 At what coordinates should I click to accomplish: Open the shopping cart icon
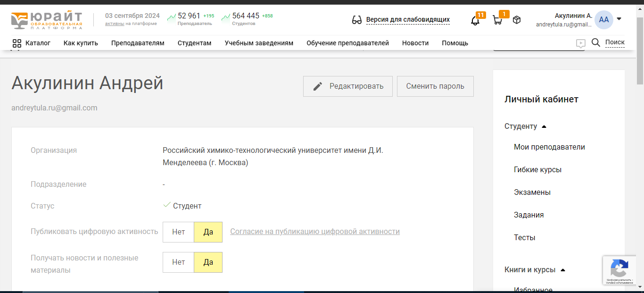point(497,20)
